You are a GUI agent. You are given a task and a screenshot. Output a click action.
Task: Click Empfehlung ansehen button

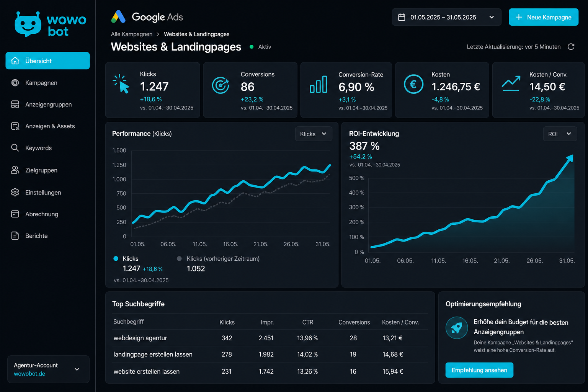tap(479, 370)
